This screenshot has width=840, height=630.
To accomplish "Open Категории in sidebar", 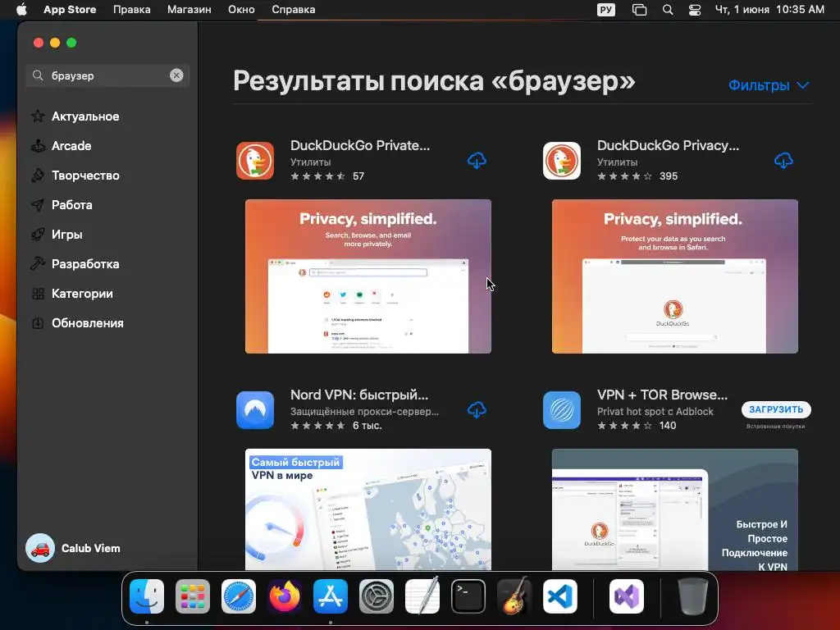I will (82, 294).
